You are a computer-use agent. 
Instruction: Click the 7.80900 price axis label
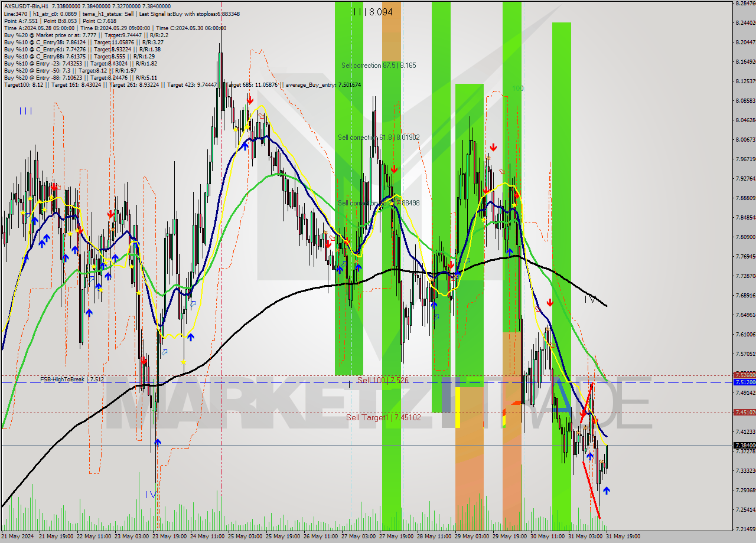pyautogui.click(x=745, y=237)
